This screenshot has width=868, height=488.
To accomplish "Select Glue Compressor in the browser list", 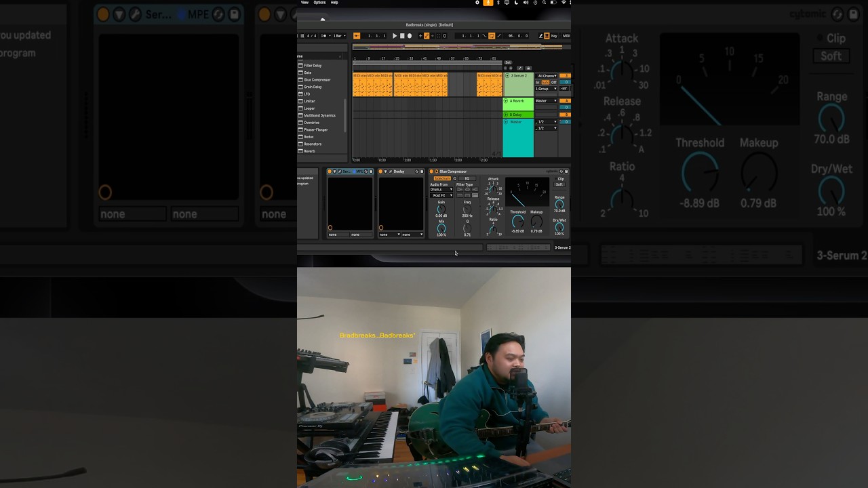I will [317, 80].
